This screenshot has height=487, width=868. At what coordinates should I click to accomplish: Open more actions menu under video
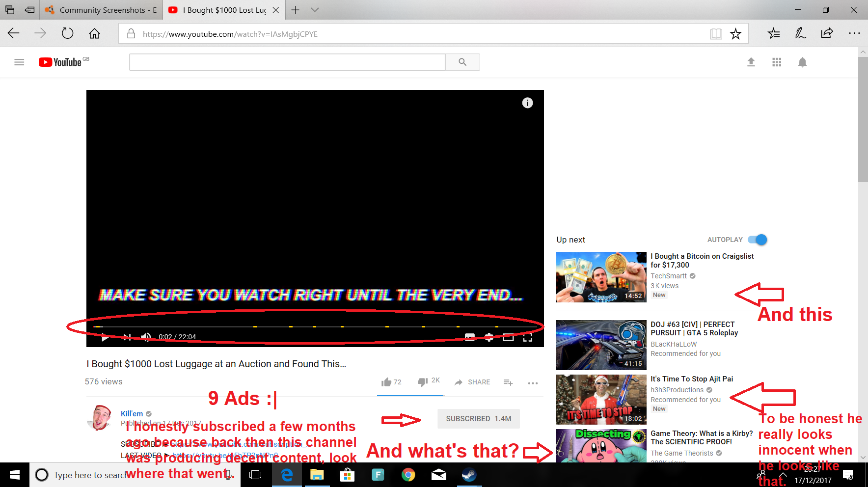click(533, 383)
